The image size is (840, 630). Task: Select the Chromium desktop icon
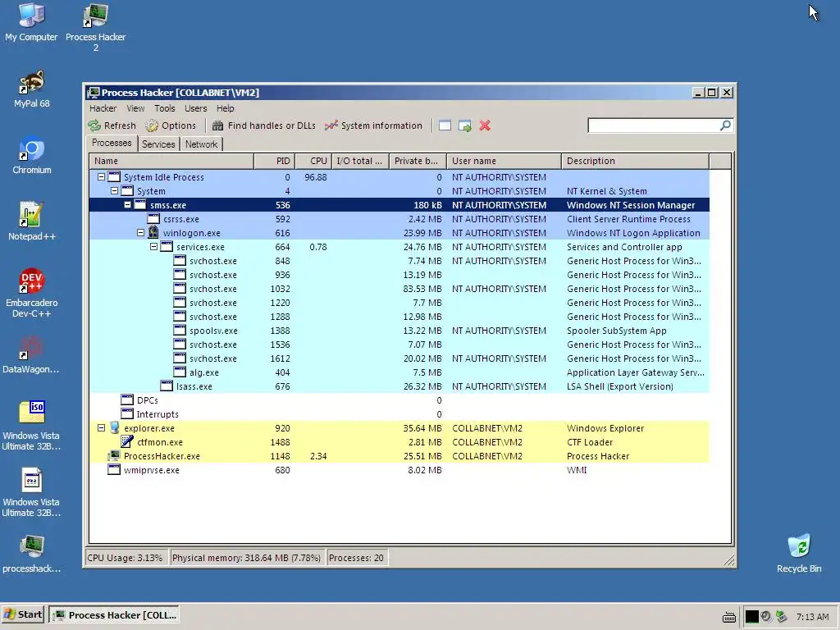click(32, 155)
